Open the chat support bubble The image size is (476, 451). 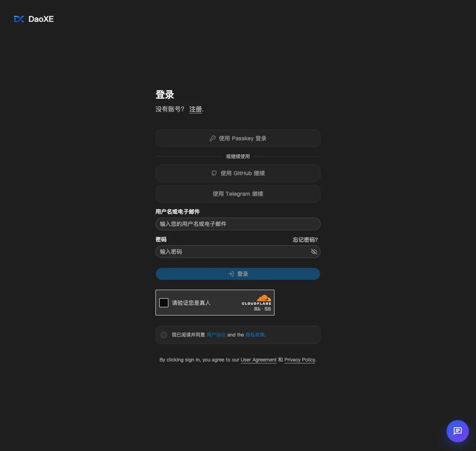point(457,431)
